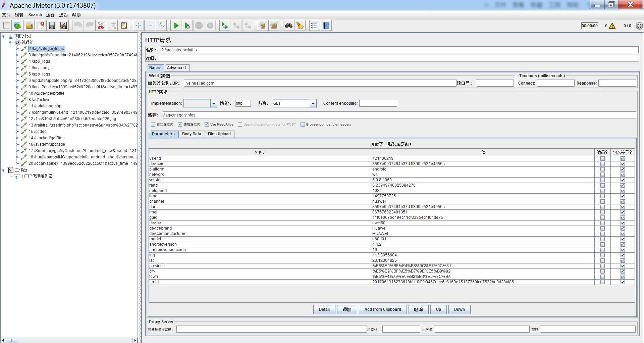Click the Shutdown round X icon
This screenshot has height=343, width=644.
tap(210, 26)
